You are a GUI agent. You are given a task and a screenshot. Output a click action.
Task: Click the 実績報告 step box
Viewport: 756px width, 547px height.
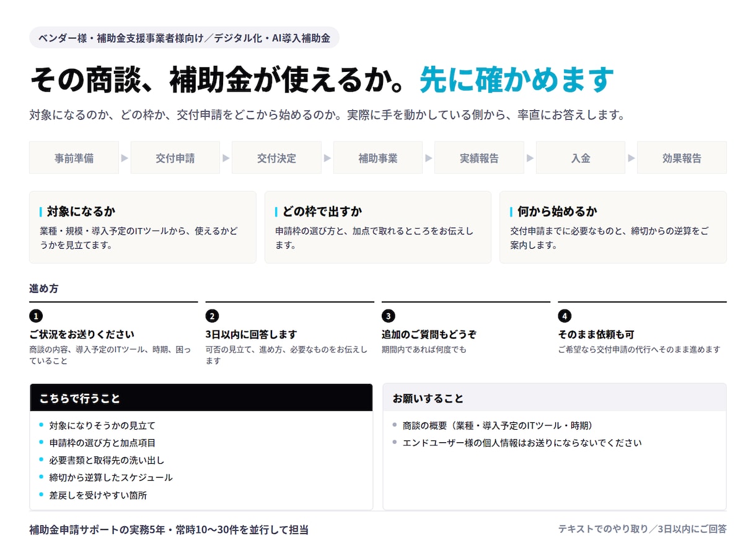479,158
